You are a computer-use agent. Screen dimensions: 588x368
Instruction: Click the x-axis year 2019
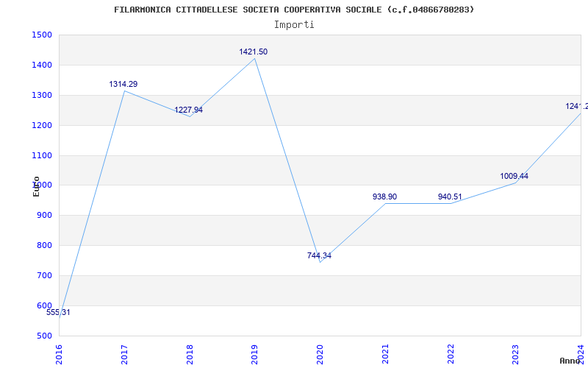[254, 355]
